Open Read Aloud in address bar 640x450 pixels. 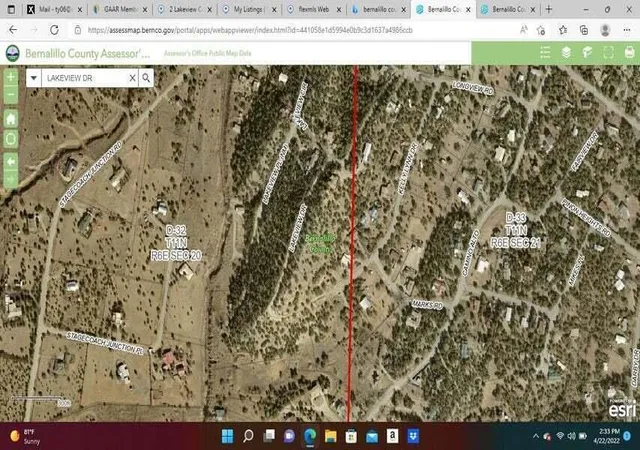(x=523, y=30)
